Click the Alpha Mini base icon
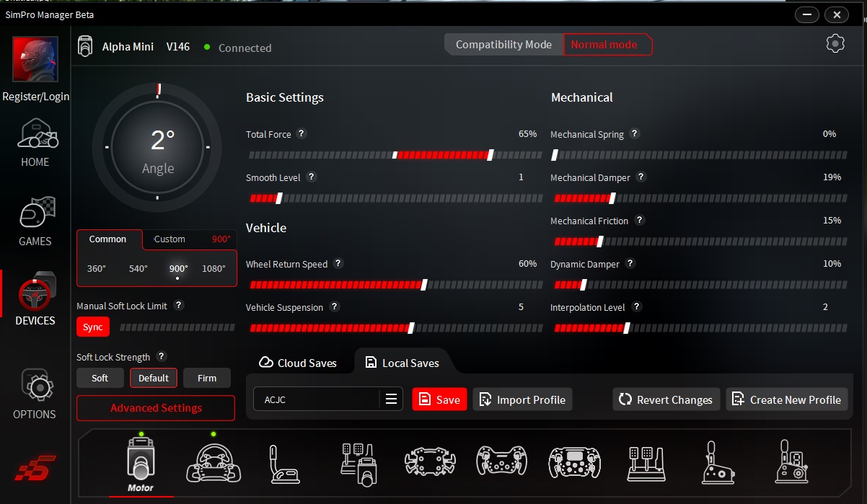Image resolution: width=867 pixels, height=504 pixels. coord(86,46)
